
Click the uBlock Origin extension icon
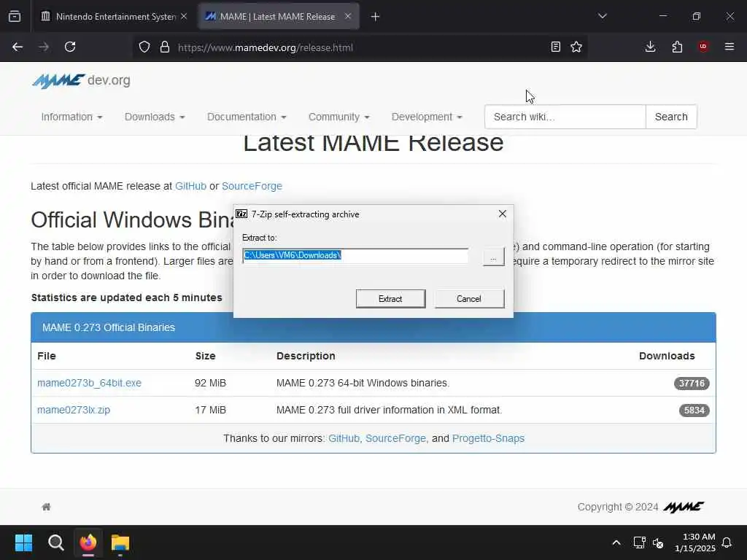tap(703, 47)
